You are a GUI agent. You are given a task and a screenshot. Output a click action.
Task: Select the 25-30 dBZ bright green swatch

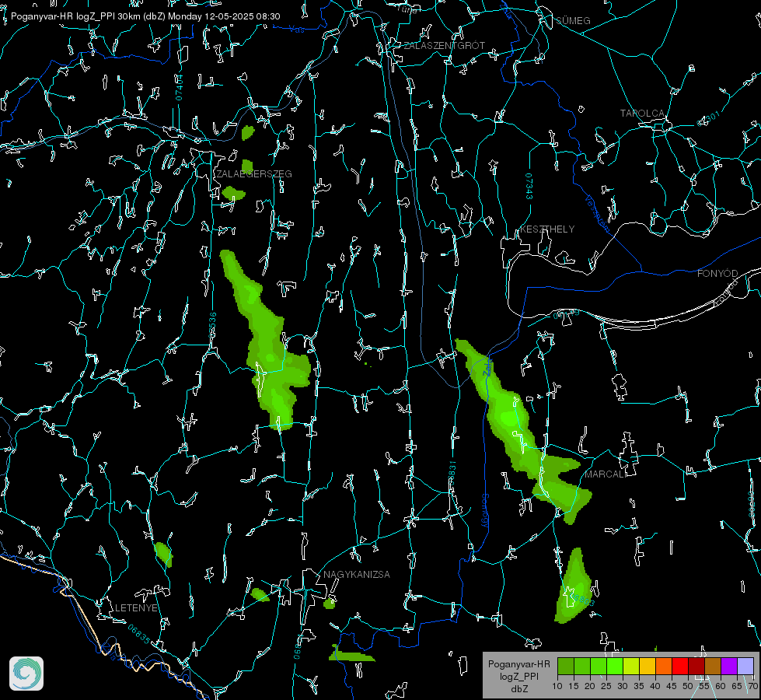[x=615, y=667]
